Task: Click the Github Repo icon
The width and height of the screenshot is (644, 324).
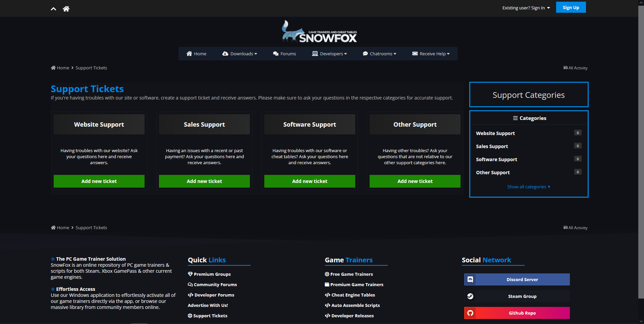Action: coord(470,313)
